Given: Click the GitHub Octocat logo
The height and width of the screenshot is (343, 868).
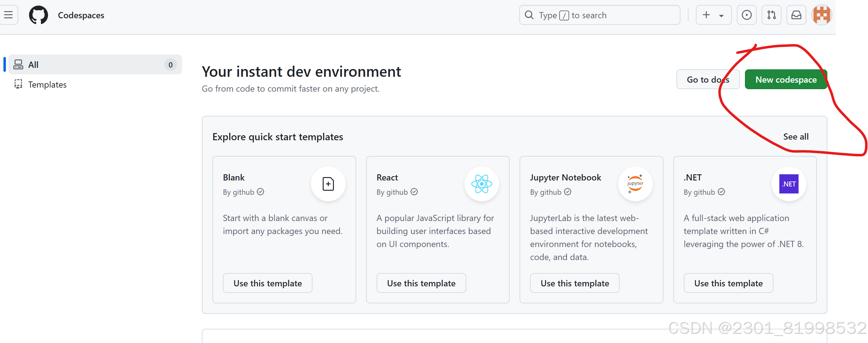Looking at the screenshot, I should (38, 15).
